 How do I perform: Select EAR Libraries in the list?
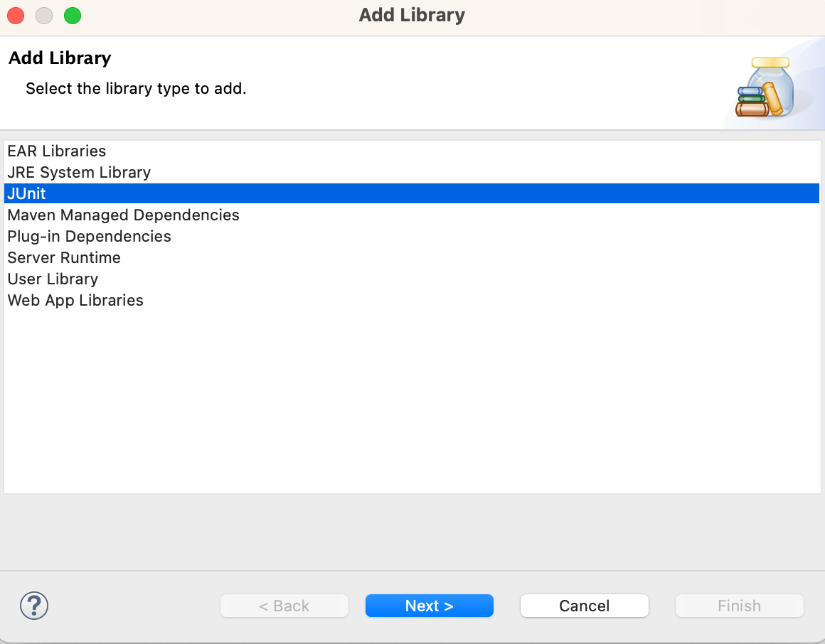pos(412,151)
